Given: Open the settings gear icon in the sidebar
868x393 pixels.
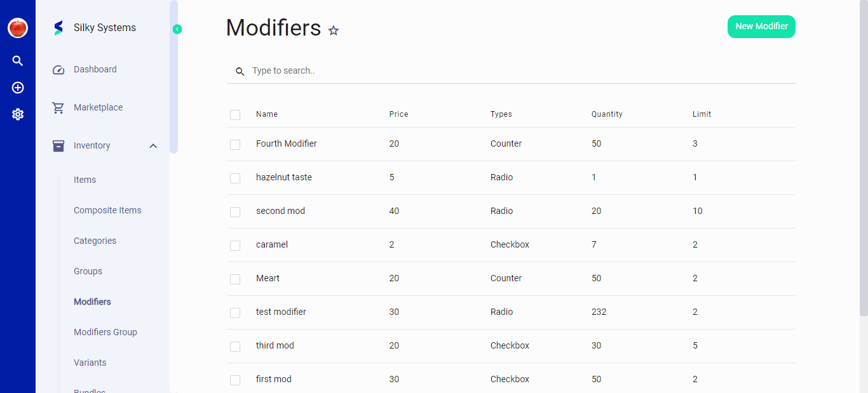Looking at the screenshot, I should (x=17, y=114).
